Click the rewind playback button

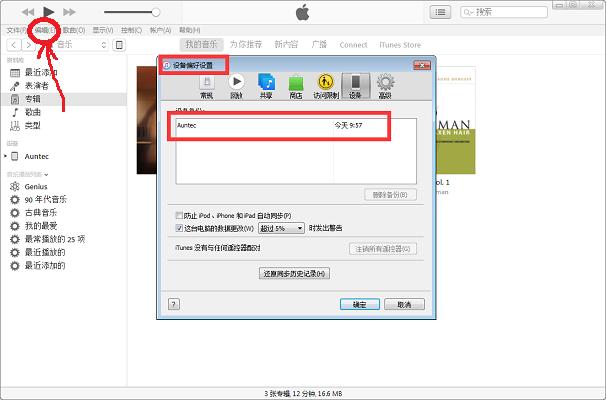point(28,12)
